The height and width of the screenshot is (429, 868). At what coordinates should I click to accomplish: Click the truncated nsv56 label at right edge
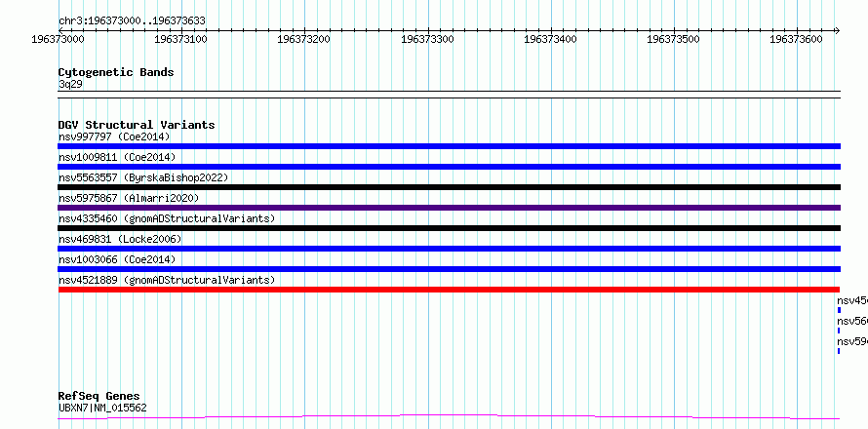(x=852, y=322)
